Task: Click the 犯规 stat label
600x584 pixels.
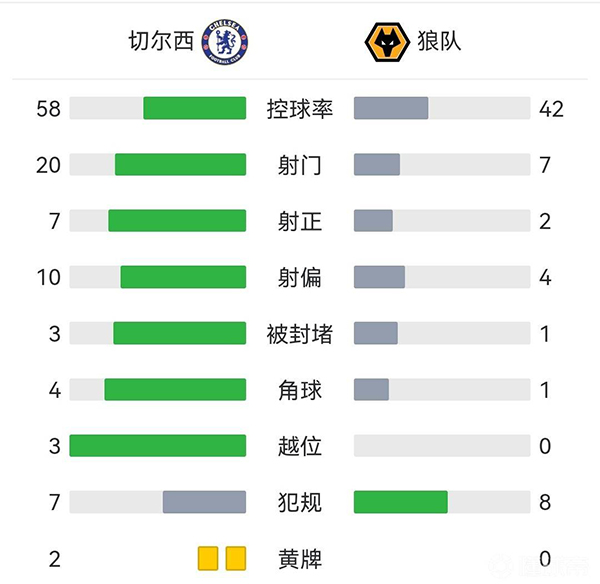Action: [x=299, y=502]
